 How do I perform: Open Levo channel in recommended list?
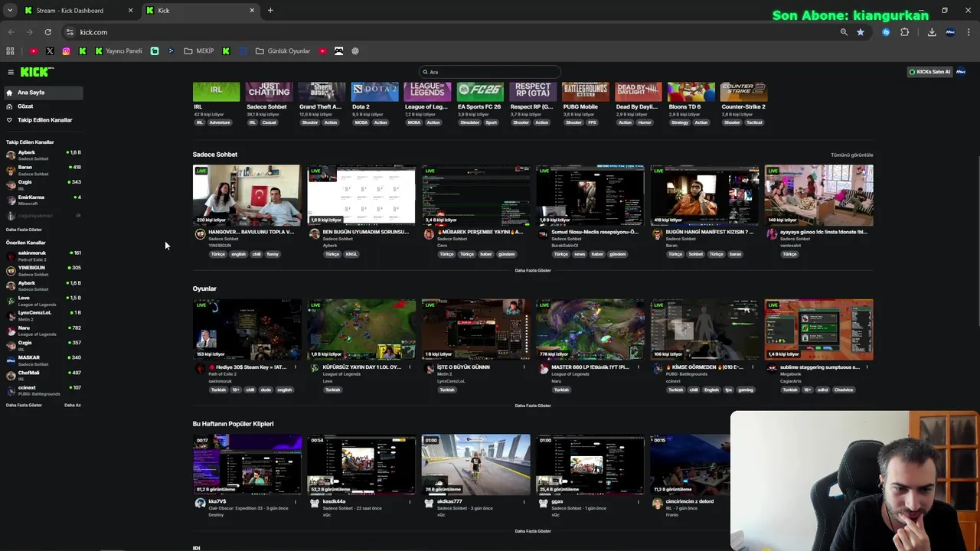point(43,301)
